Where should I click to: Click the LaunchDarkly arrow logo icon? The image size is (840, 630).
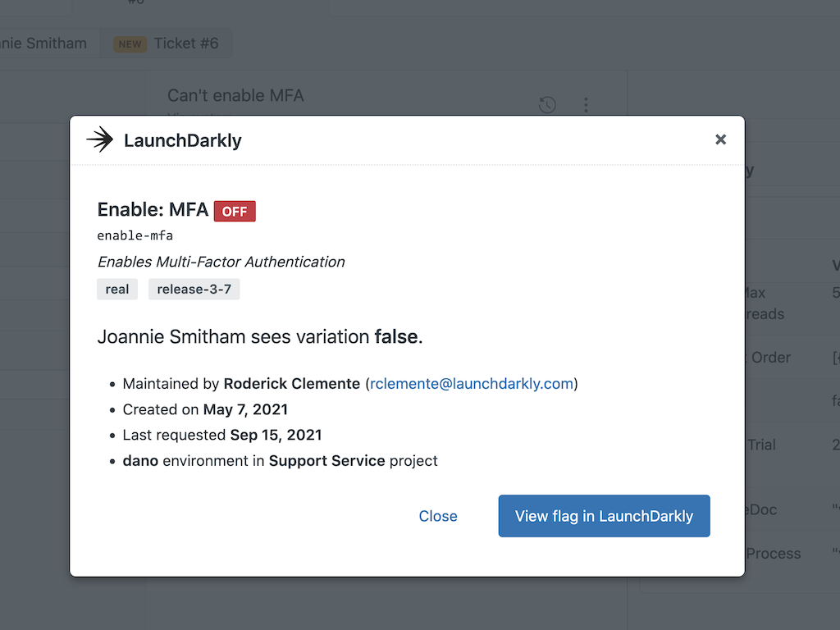click(x=100, y=140)
